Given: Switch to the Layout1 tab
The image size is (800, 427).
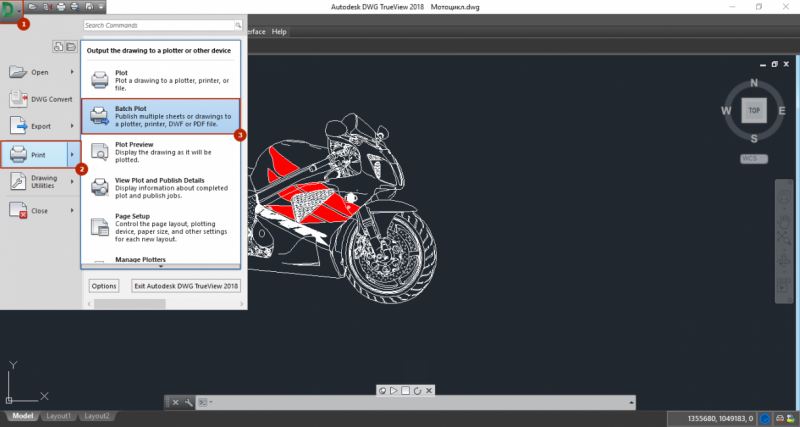Looking at the screenshot, I should pos(59,416).
